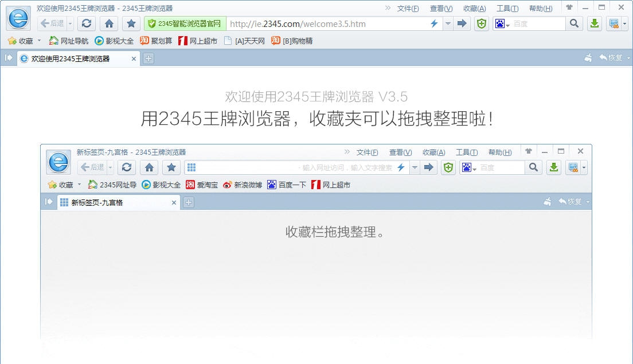
Task: Change browser skin via the shirt icon
Action: [x=569, y=7]
